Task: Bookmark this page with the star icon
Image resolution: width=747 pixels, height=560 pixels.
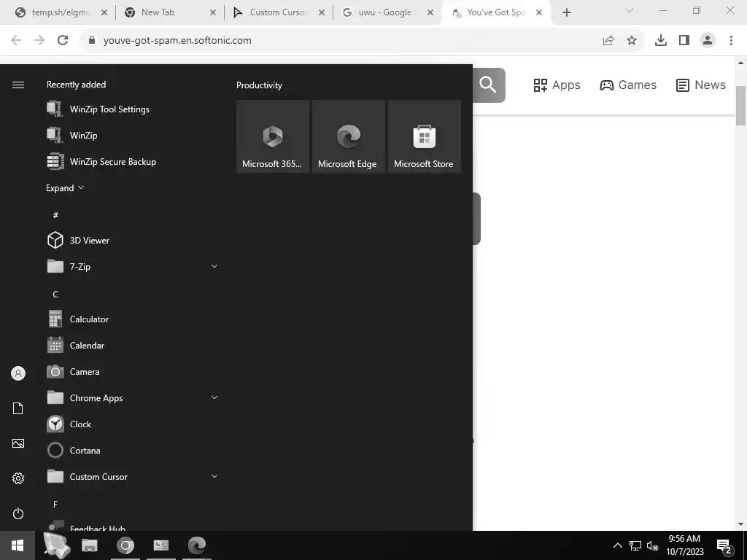Action: click(632, 41)
